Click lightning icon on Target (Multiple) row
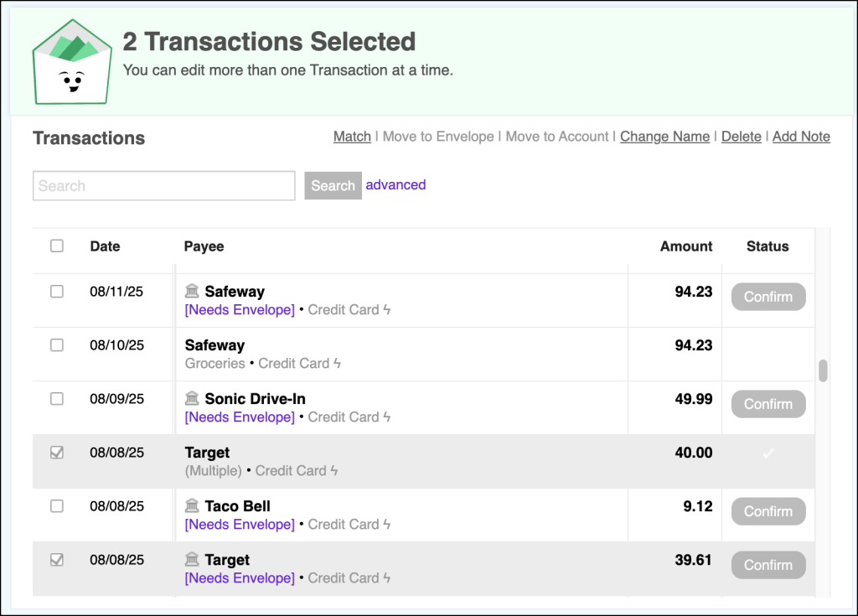Viewport: 858px width, 616px height. (333, 470)
